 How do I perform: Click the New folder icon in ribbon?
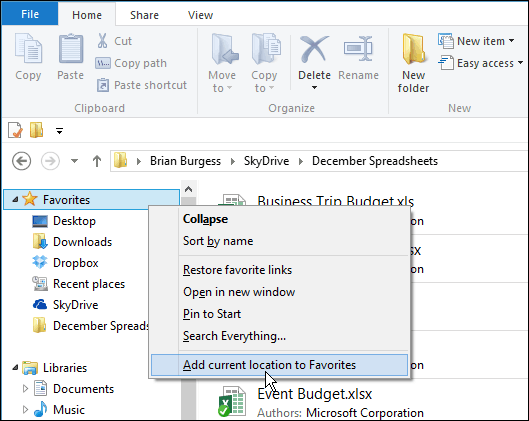click(x=413, y=49)
